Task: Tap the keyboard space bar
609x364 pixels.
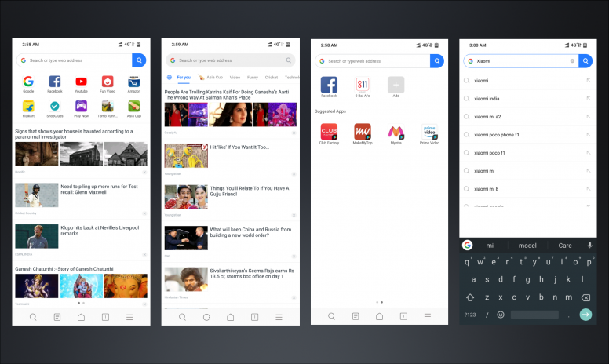Action: click(x=534, y=315)
